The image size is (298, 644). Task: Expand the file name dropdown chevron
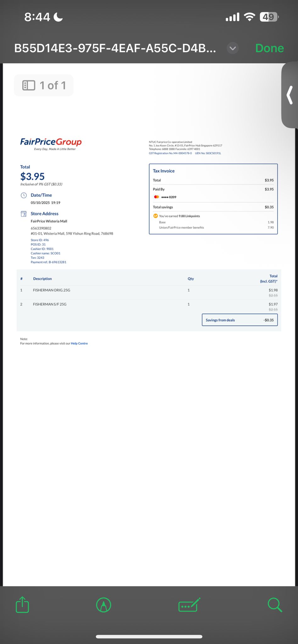[233, 48]
